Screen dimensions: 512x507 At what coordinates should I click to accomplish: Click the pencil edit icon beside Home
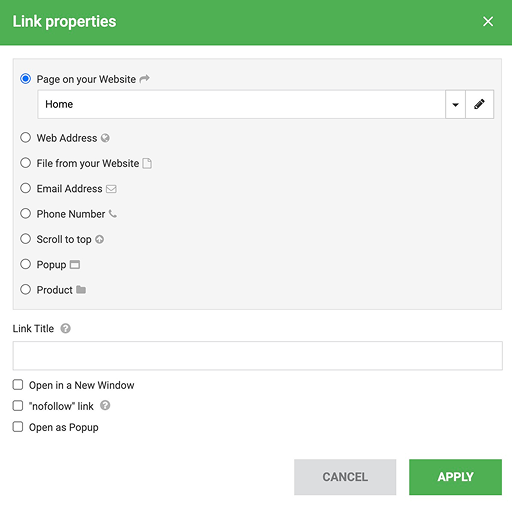click(479, 104)
